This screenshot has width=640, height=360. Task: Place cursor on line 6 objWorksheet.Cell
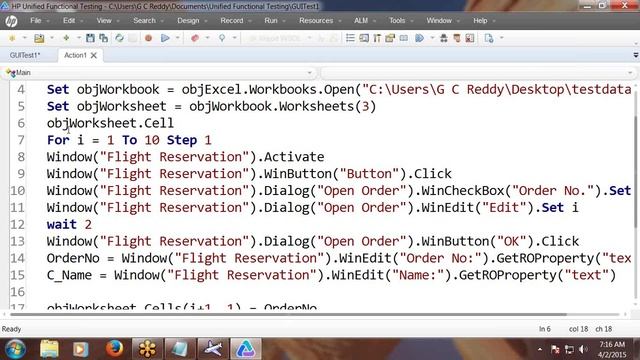click(x=110, y=123)
